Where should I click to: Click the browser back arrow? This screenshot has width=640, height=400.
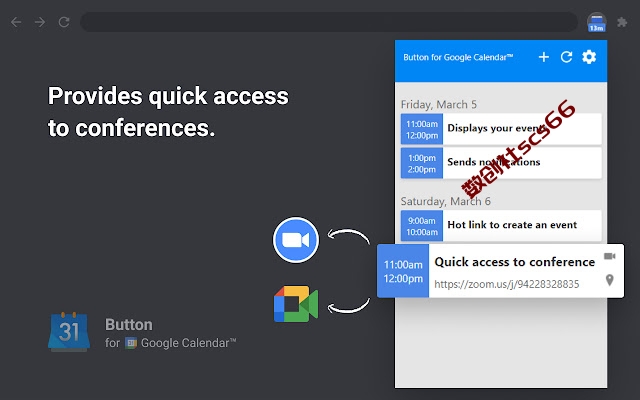16,22
